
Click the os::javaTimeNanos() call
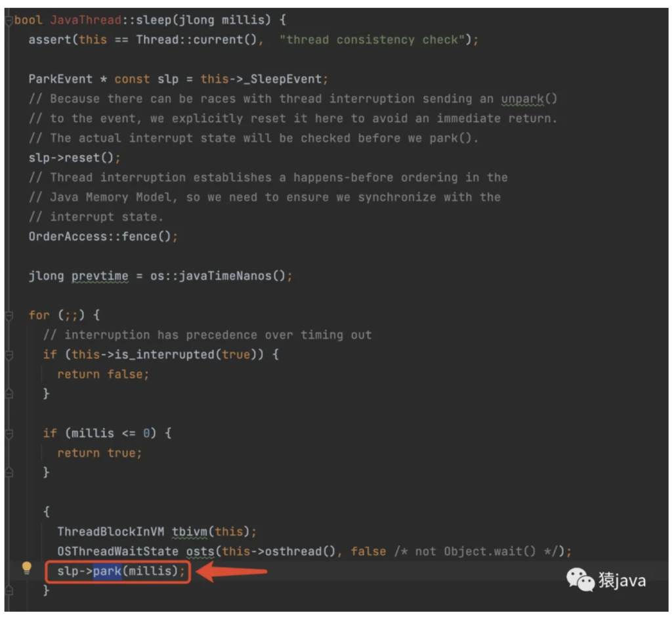[221, 276]
